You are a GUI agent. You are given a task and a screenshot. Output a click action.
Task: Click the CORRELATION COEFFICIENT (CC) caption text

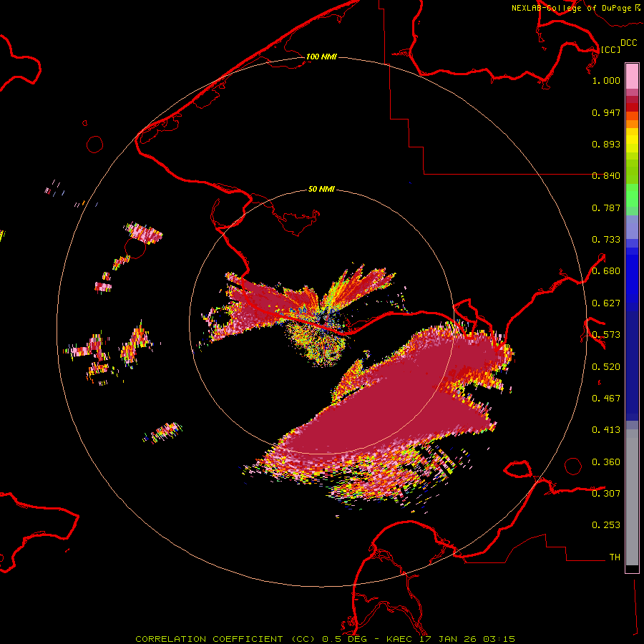(x=224, y=639)
